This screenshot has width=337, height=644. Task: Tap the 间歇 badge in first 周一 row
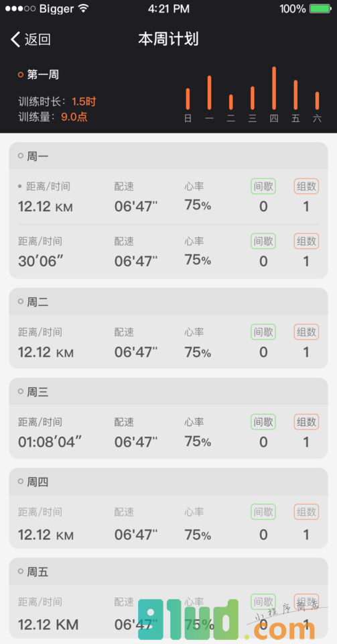click(263, 186)
